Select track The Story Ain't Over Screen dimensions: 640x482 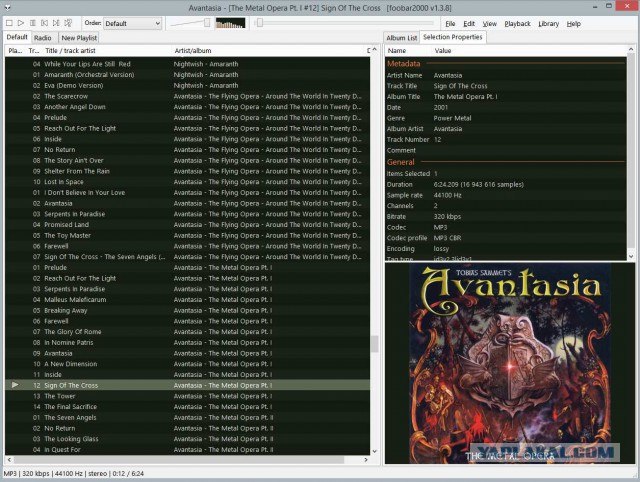(187, 160)
